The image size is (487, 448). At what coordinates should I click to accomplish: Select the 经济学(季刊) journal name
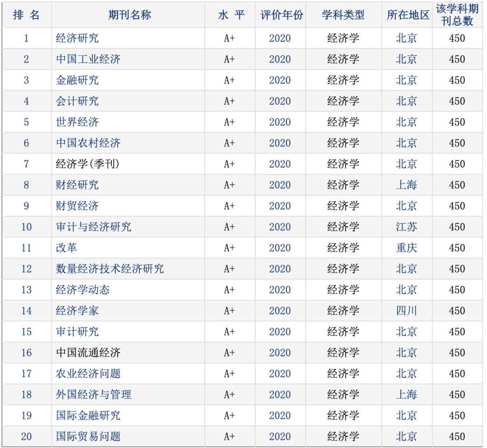87,164
